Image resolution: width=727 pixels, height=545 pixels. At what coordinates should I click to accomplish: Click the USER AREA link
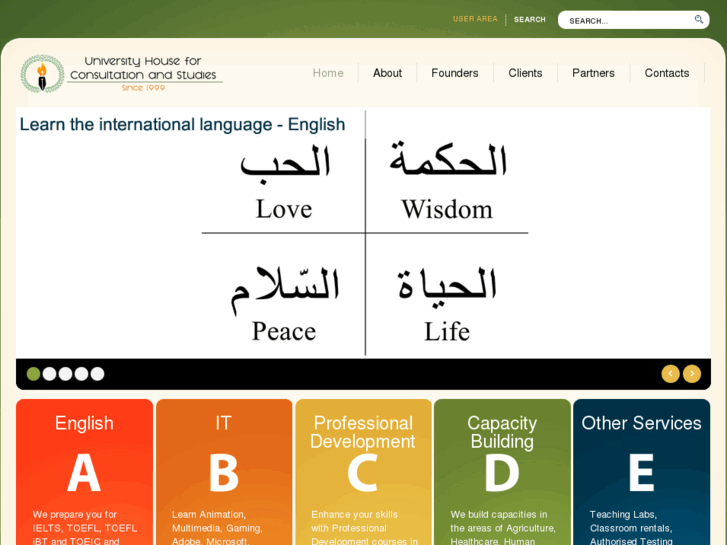click(x=475, y=19)
